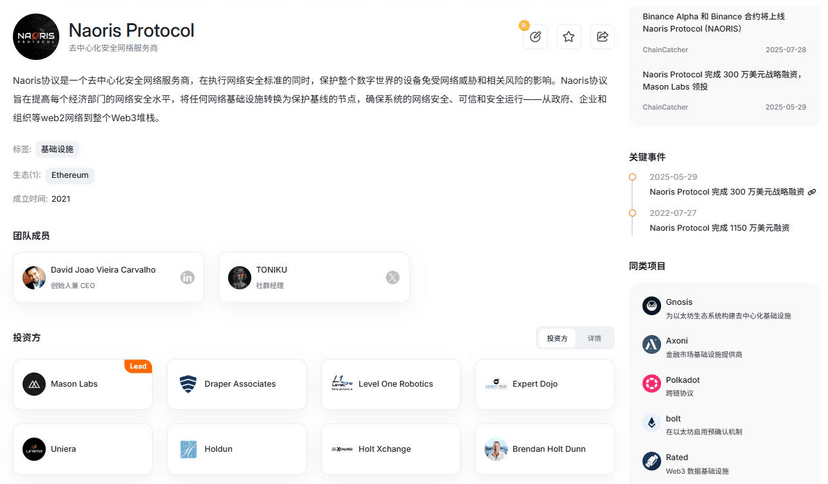Click the Rated project name
The height and width of the screenshot is (484, 828).
676,458
